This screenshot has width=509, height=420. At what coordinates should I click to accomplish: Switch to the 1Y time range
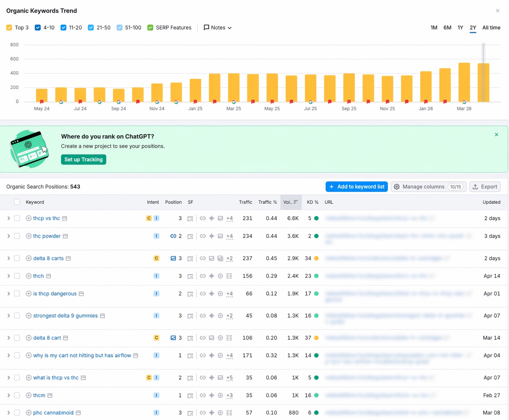(x=460, y=28)
